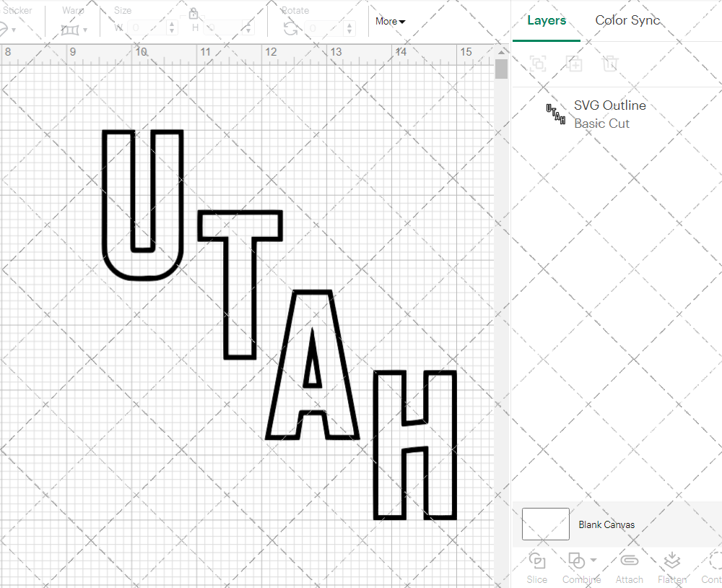Click the Delete layer trash icon

(x=610, y=64)
